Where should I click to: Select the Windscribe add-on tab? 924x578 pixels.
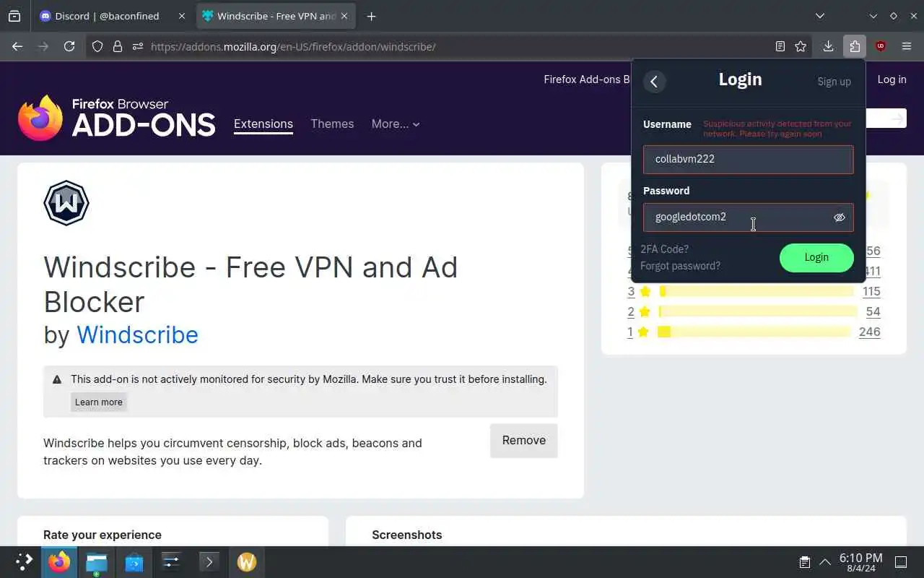277,16
